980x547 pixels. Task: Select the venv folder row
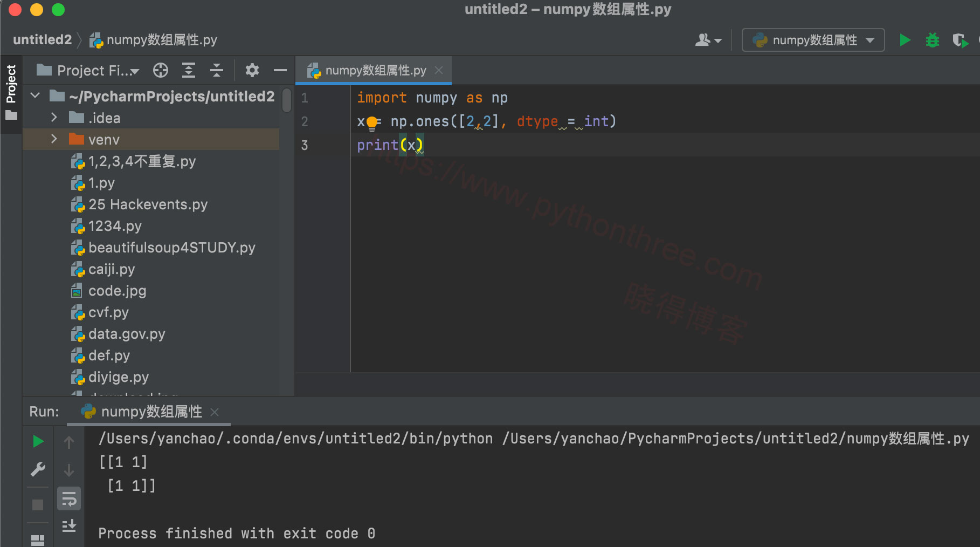(151, 139)
